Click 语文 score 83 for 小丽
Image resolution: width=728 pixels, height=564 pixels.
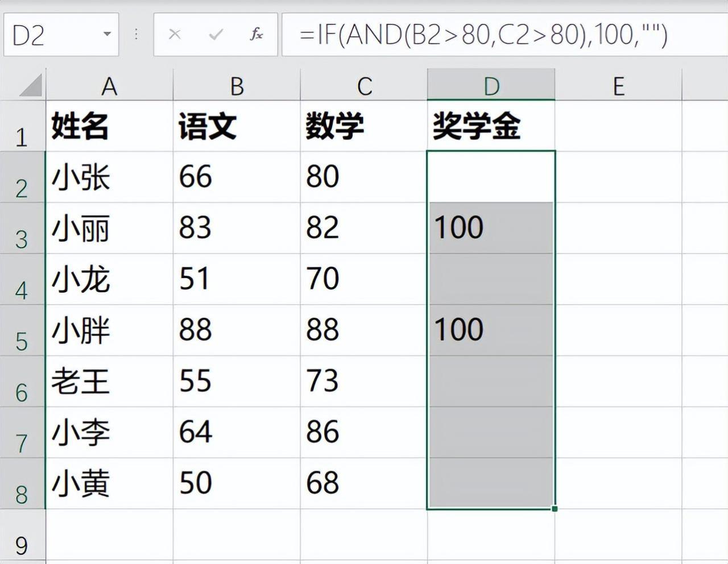[237, 228]
